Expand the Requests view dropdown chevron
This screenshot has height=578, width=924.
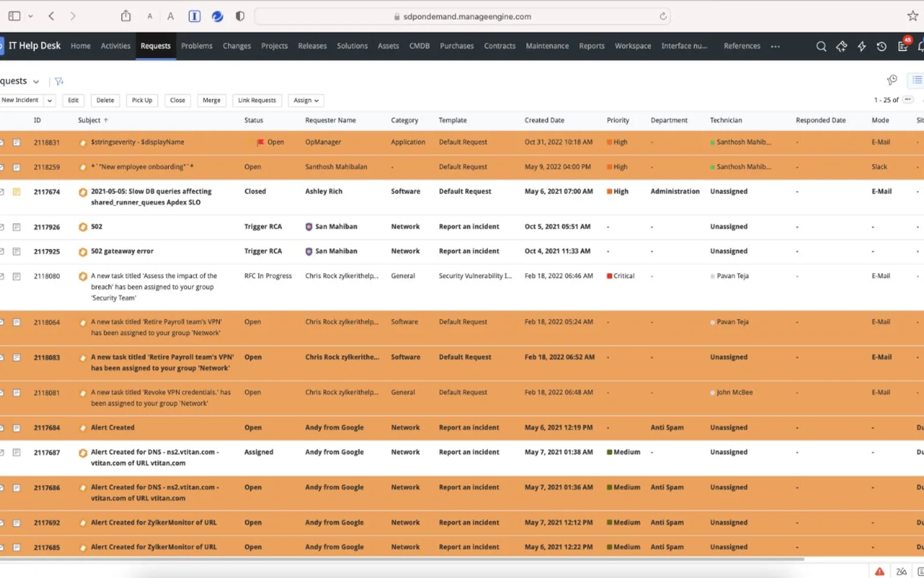[36, 81]
